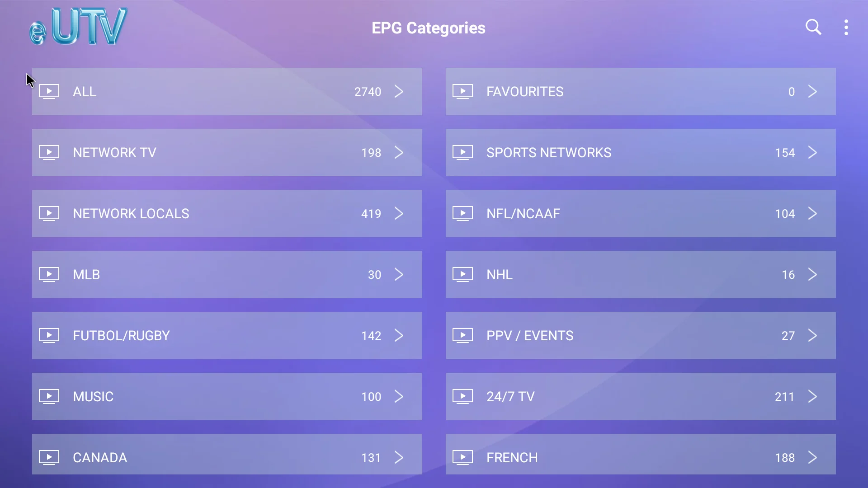Click the play icon beside ALL
The width and height of the screenshot is (868, 488).
(x=49, y=92)
